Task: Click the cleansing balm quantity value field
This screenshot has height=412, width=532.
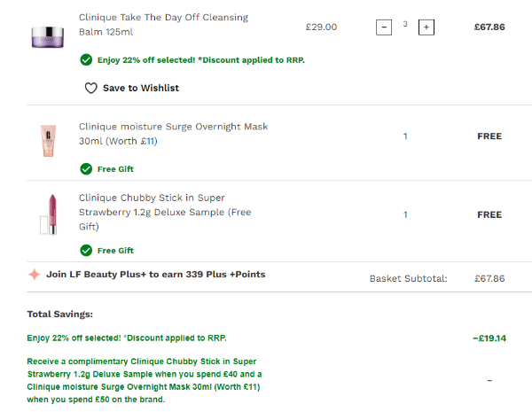Action: point(405,25)
